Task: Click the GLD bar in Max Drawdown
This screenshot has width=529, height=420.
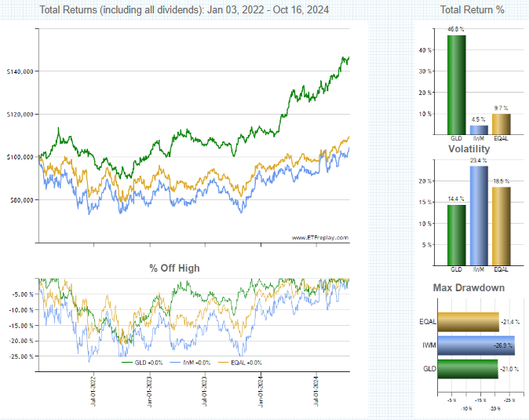Action: (x=467, y=369)
